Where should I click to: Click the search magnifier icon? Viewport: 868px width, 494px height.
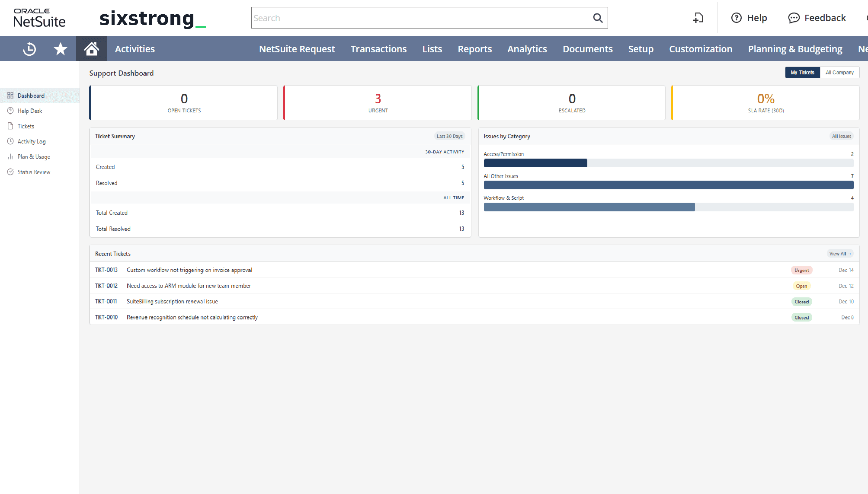[x=598, y=18]
